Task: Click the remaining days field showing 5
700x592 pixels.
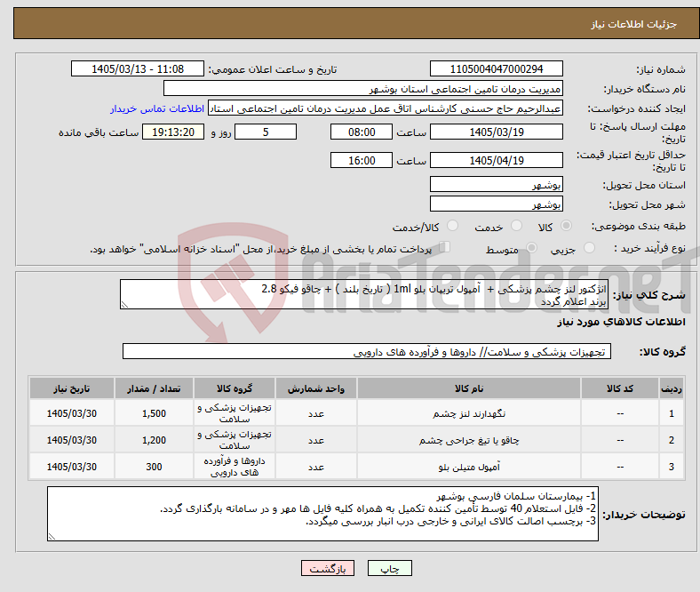Action: [266, 132]
